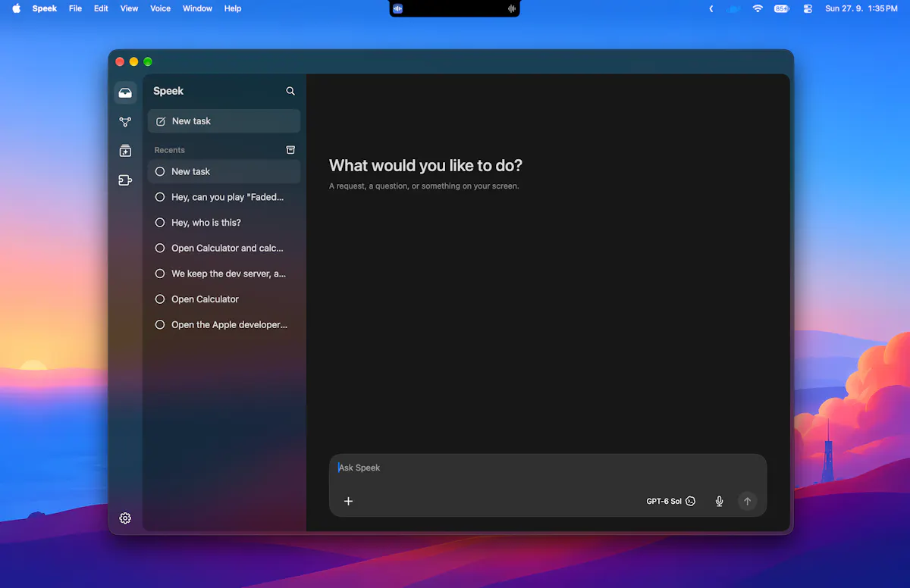This screenshot has width=910, height=588.
Task: Add an attachment with the plus icon
Action: pos(349,501)
